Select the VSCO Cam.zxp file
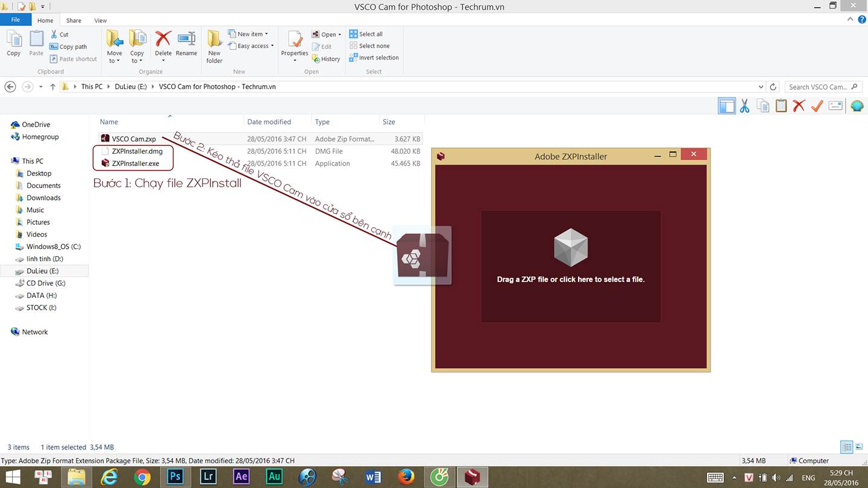This screenshot has width=868, height=488. [x=134, y=139]
